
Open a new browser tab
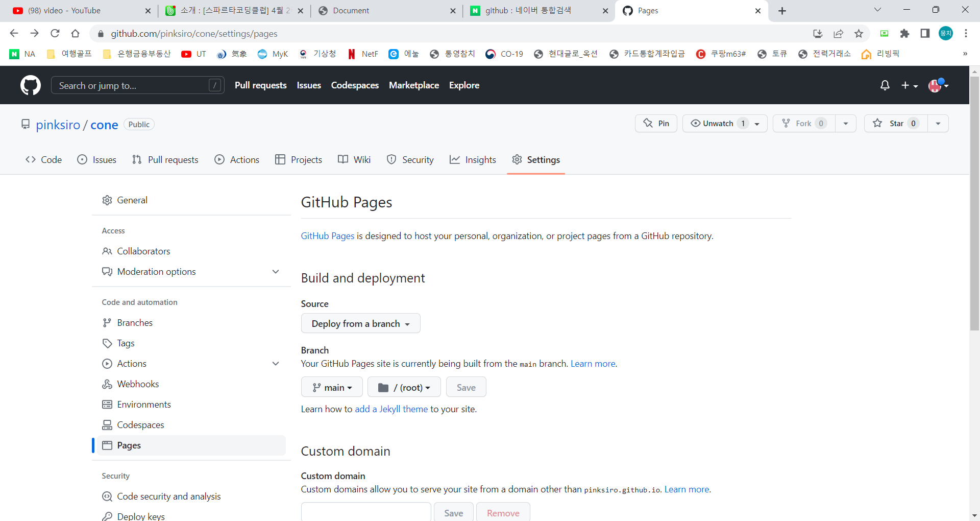click(x=782, y=11)
